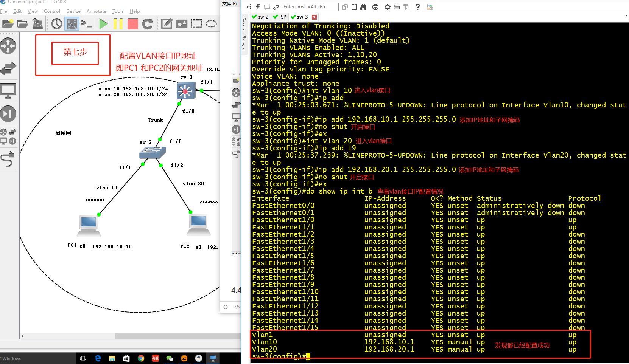This screenshot has width=629, height=364.
Task: Open the Edit menu in GNS3
Action: pos(17,11)
